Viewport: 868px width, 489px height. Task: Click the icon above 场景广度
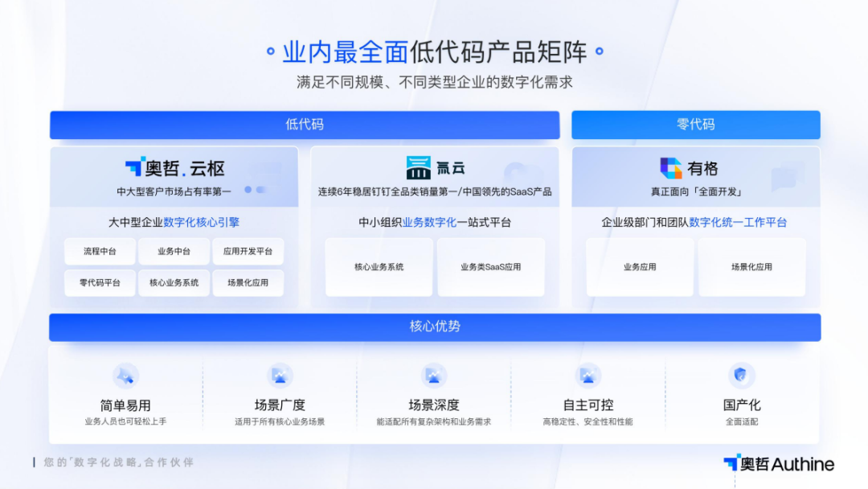coord(280,376)
